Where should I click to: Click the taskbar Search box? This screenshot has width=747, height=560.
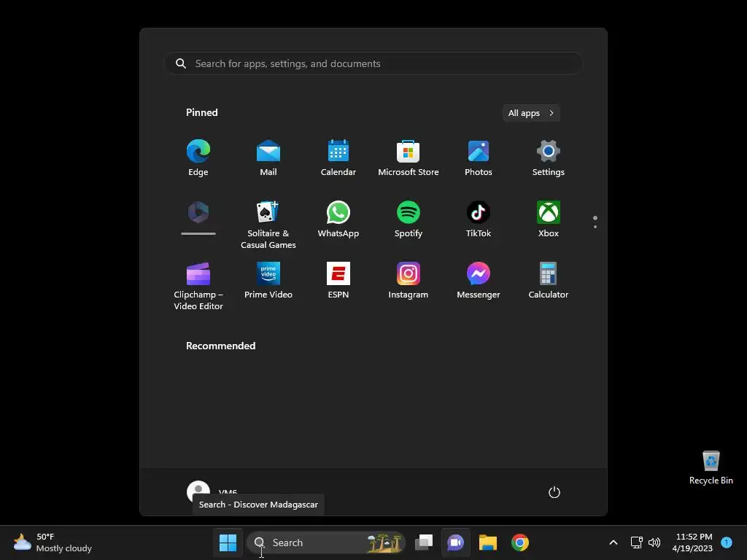point(326,542)
